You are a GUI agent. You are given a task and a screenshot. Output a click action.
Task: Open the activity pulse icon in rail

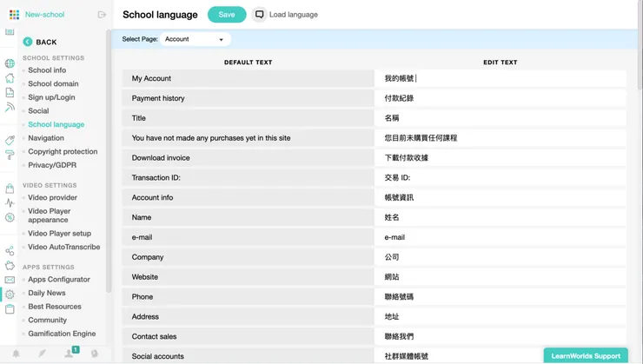tap(10, 203)
